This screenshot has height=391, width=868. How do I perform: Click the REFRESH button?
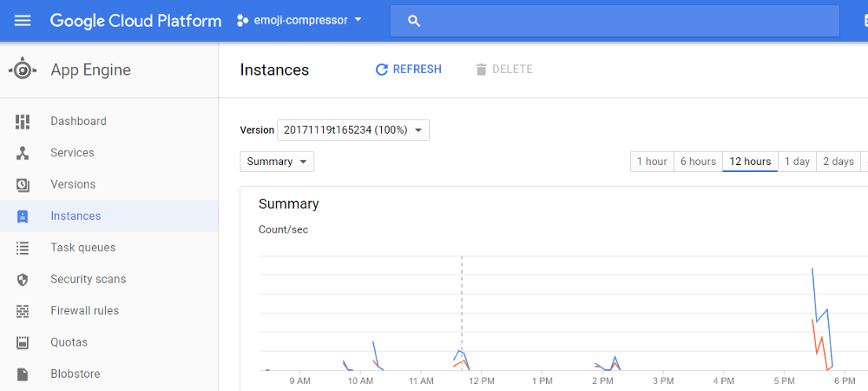coord(409,70)
